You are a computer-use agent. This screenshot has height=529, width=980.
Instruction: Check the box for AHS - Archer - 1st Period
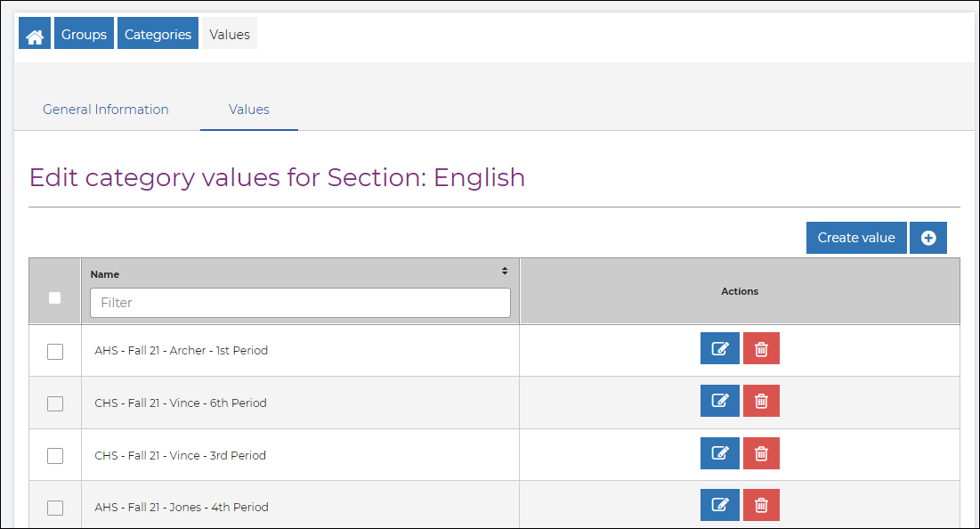(54, 351)
